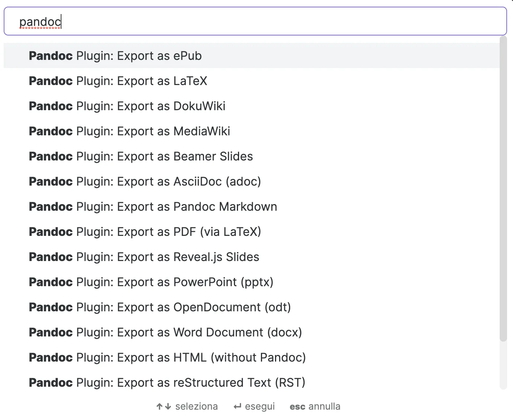Click the up-down arrows seleziona hint
513x420 pixels.
click(x=187, y=407)
